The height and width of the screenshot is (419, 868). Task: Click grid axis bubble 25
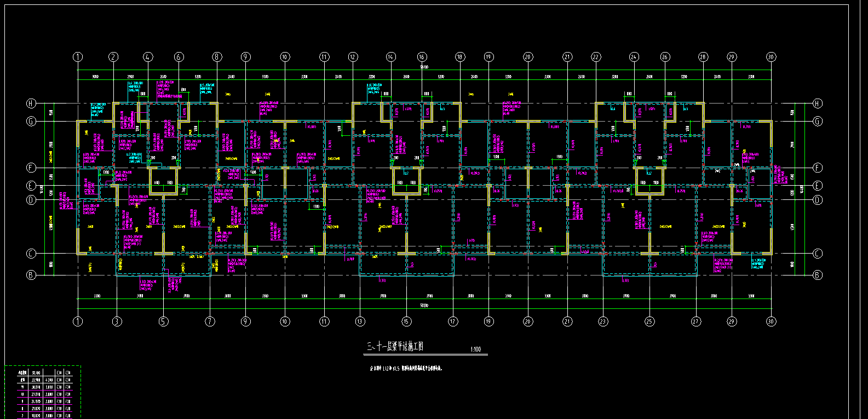[x=649, y=322]
